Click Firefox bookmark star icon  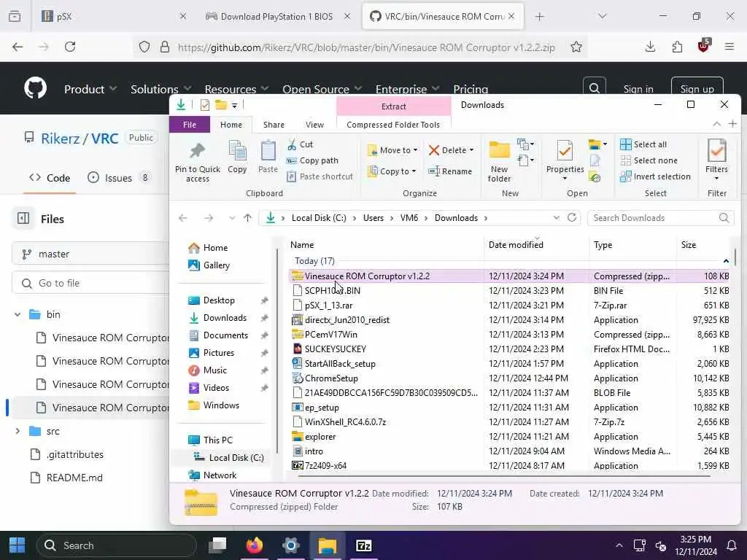[x=576, y=47]
